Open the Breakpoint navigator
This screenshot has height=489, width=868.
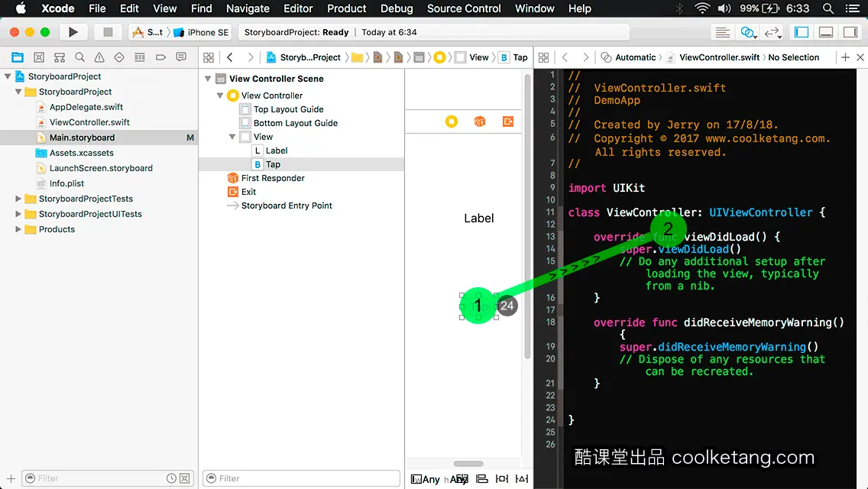click(160, 57)
